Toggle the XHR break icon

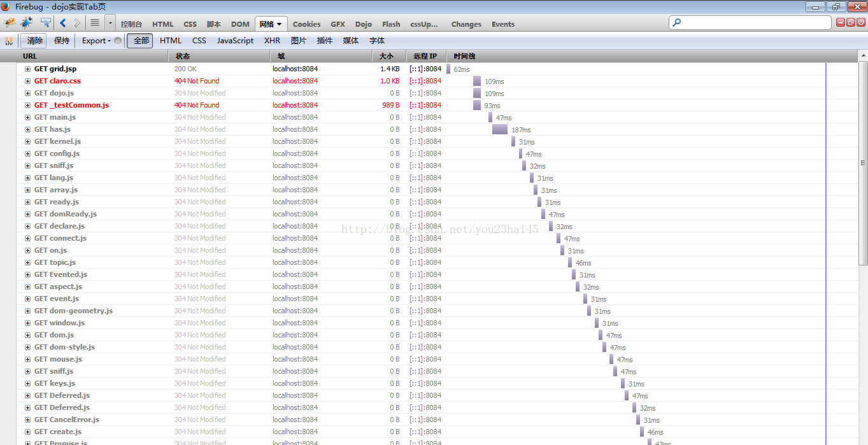pos(9,41)
